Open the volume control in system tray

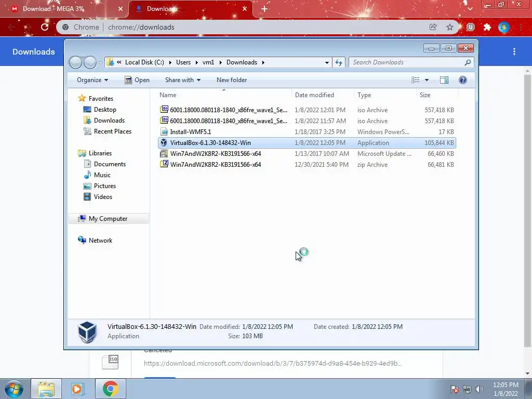coord(480,389)
